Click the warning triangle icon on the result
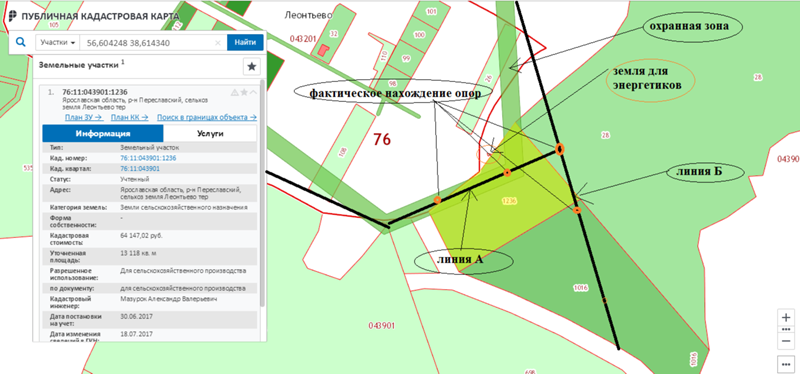This screenshot has width=800, height=374. 235,92
